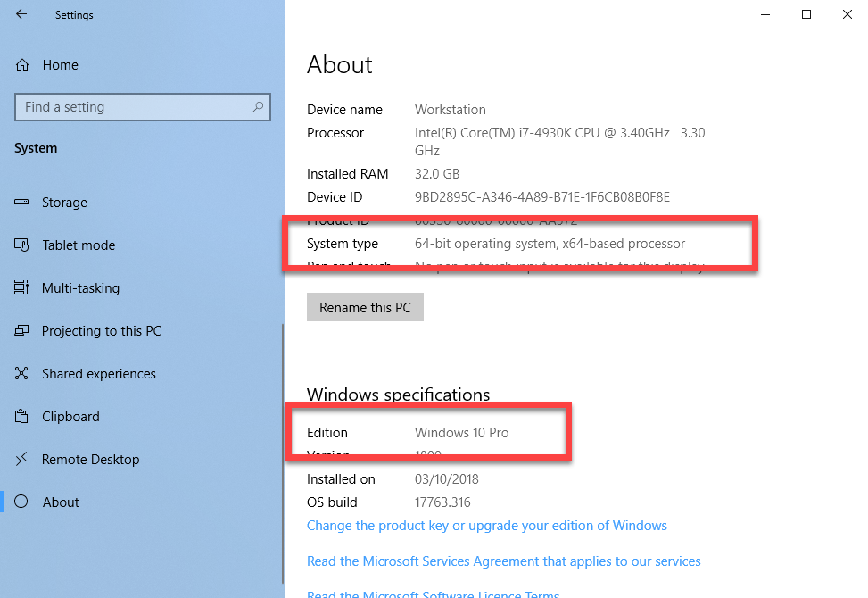Click the OS build label
868x598 pixels.
332,502
